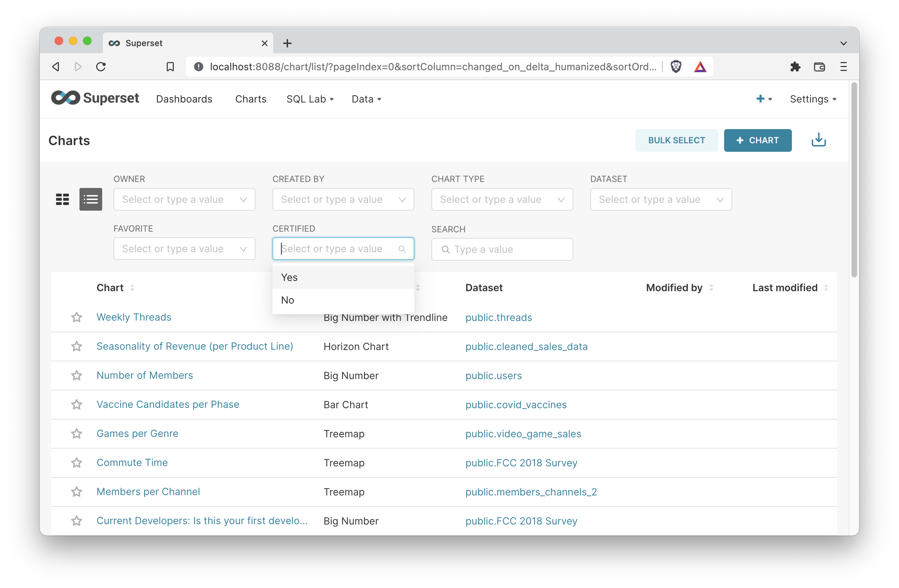
Task: Expand the Dataset filter dropdown
Action: point(660,199)
